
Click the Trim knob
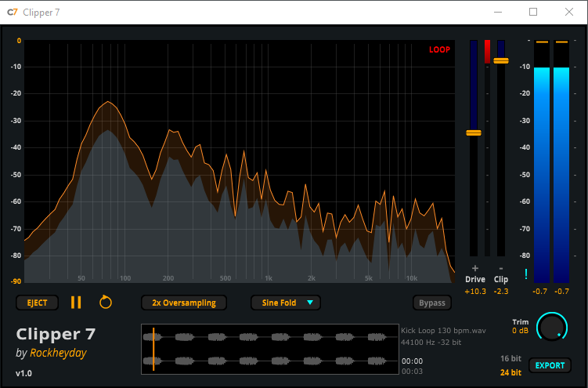tap(552, 327)
